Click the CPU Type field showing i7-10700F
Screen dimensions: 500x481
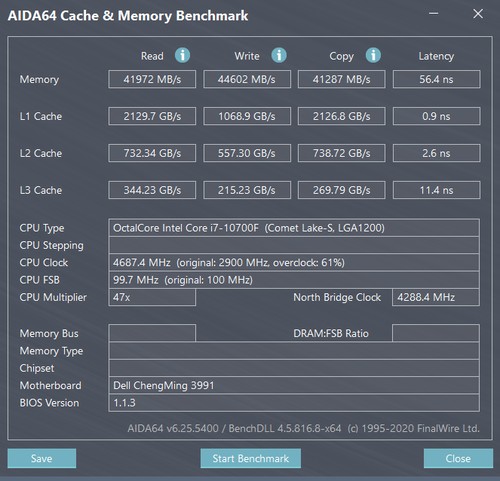(x=294, y=228)
